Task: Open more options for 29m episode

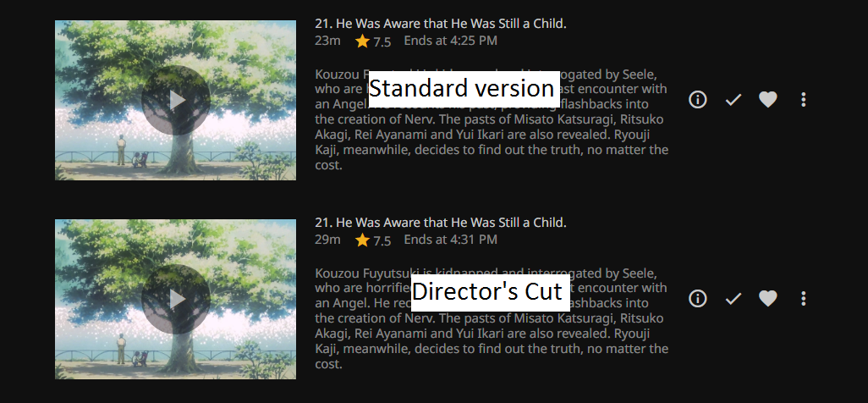Action: [803, 299]
